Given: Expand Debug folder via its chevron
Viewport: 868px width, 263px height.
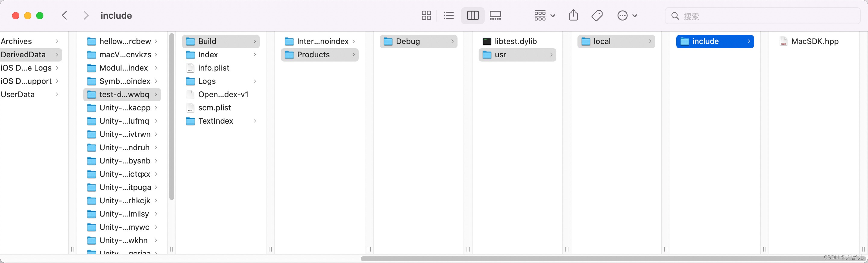Looking at the screenshot, I should [452, 41].
